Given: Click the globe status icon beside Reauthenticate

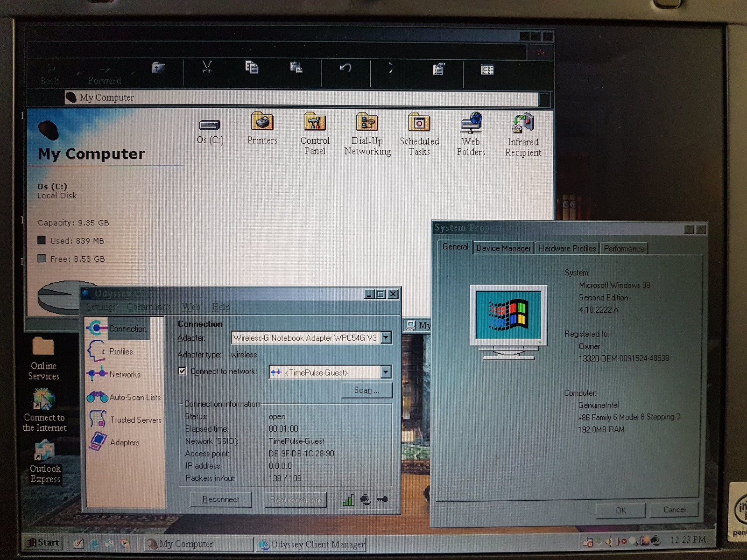Looking at the screenshot, I should (366, 500).
